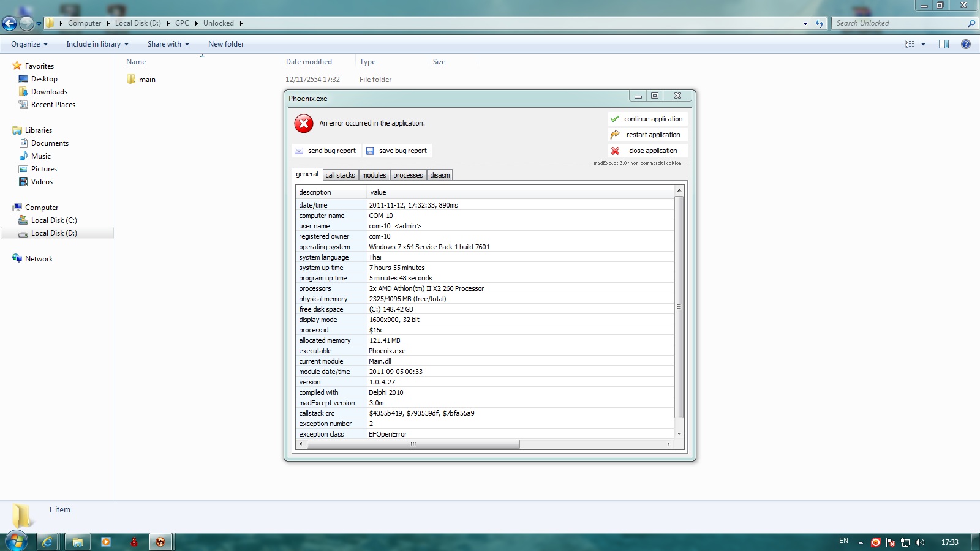Click the arrow icon beside restart application
This screenshot has height=551, width=980.
(615, 135)
